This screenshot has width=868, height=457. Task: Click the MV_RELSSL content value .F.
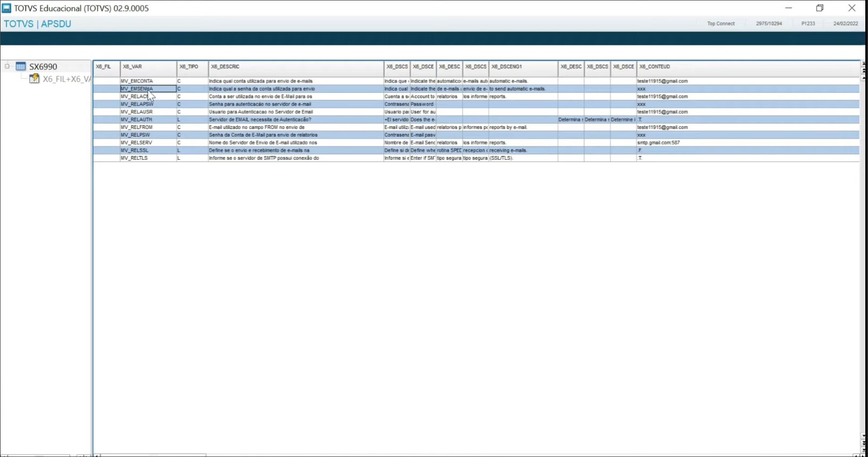click(x=640, y=150)
